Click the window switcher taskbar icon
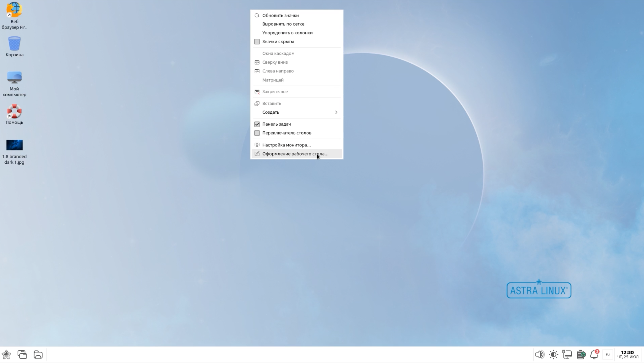 22,354
